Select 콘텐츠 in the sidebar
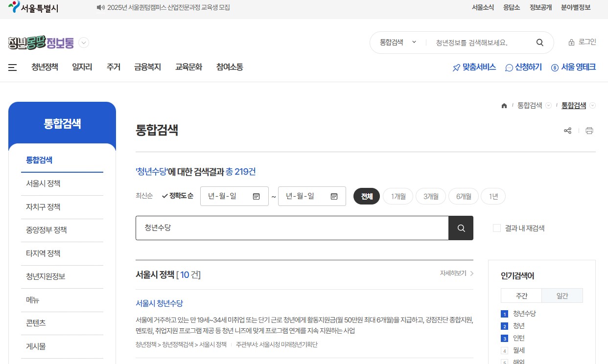The width and height of the screenshot is (608, 364). [x=62, y=323]
